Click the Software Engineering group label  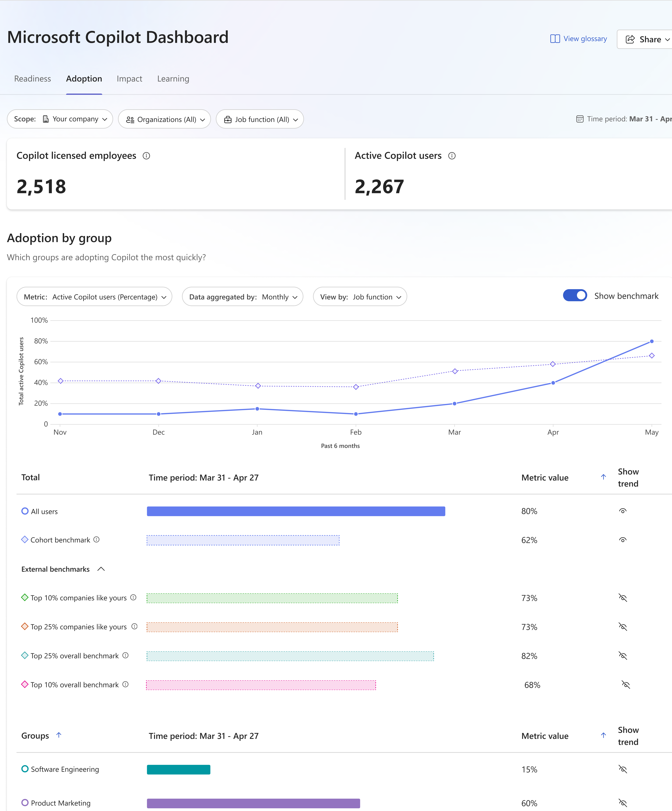[65, 769]
